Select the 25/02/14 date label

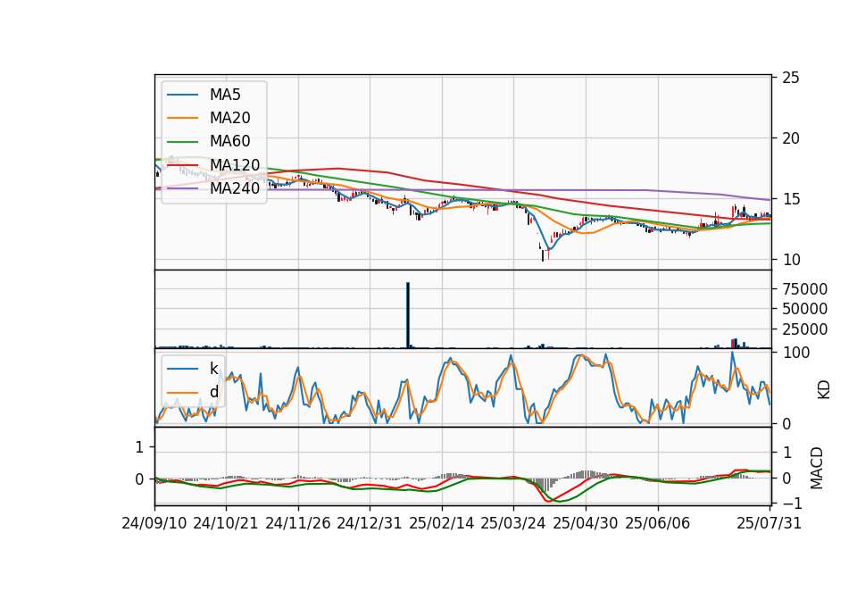[x=442, y=523]
